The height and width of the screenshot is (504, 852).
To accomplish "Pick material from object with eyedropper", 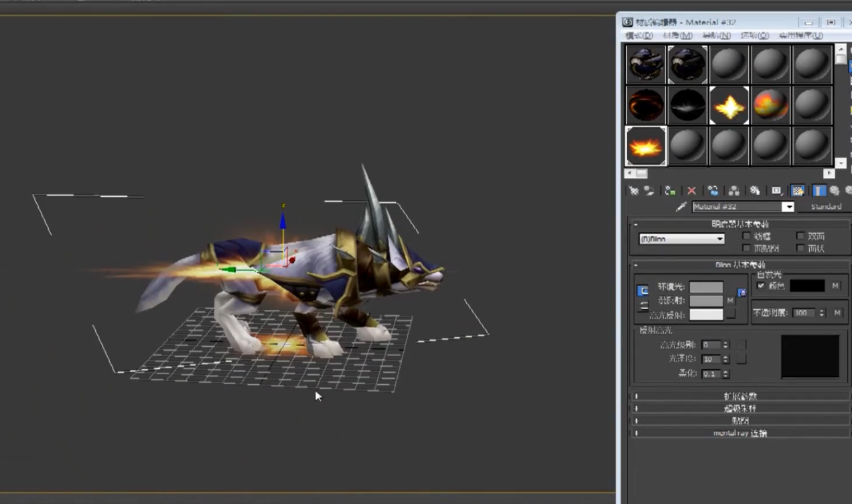I will [x=682, y=207].
